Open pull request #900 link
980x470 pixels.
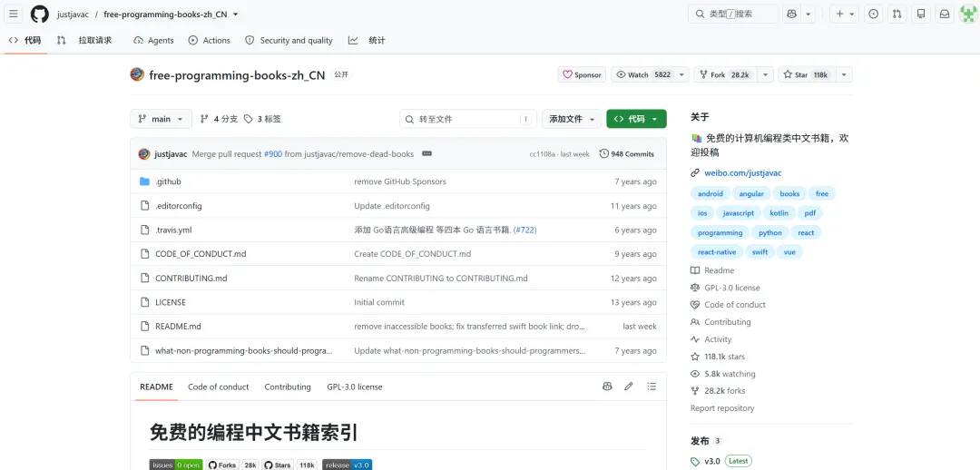273,153
